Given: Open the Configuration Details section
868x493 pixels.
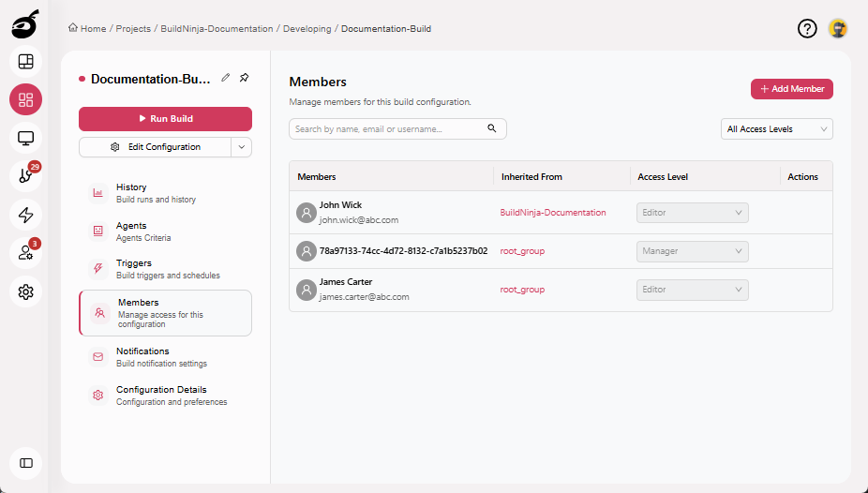Looking at the screenshot, I should click(x=165, y=396).
